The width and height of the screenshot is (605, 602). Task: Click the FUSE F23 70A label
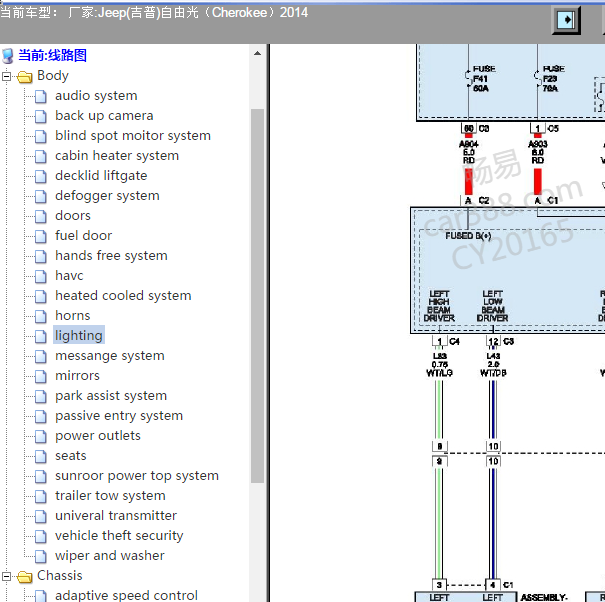(x=553, y=79)
